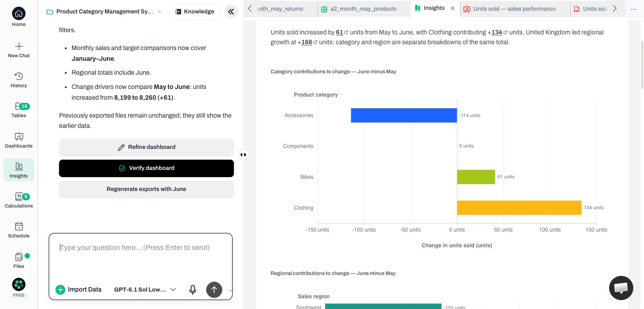Click the blue Accessories bar

coord(404,115)
